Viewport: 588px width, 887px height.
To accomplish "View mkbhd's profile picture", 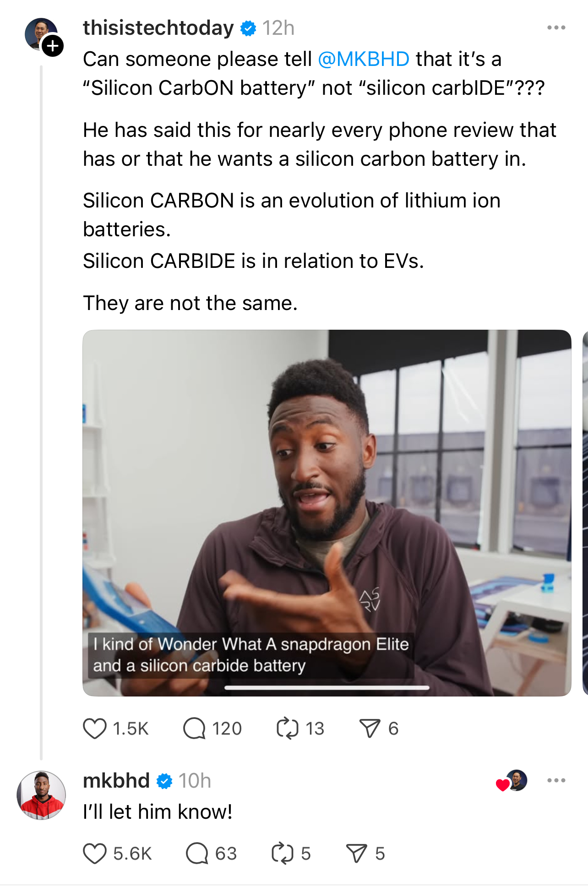I will pos(41,795).
